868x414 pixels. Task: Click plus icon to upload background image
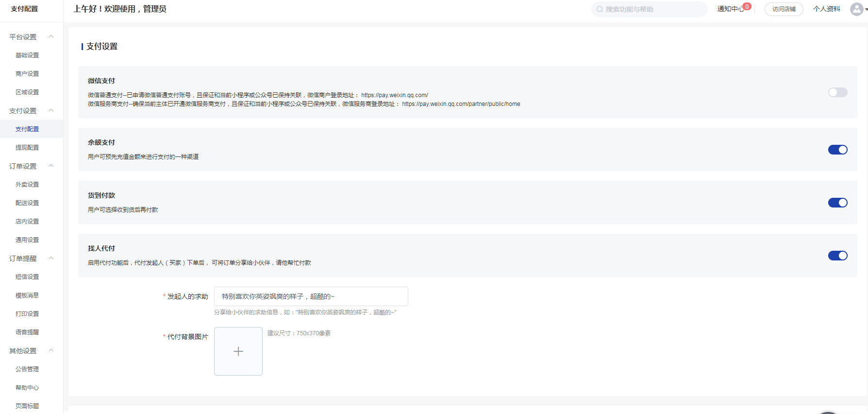(x=238, y=351)
